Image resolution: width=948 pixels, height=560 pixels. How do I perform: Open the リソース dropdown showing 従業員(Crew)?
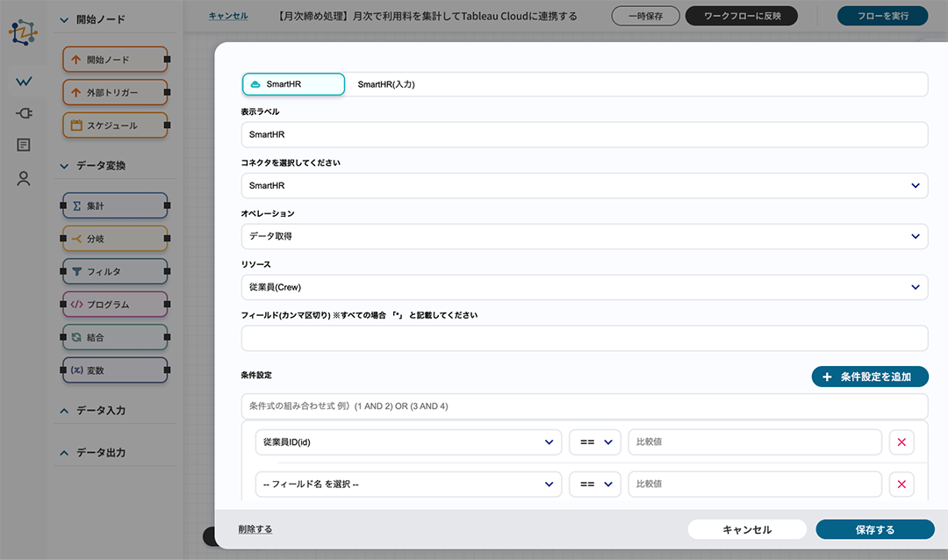pyautogui.click(x=584, y=287)
